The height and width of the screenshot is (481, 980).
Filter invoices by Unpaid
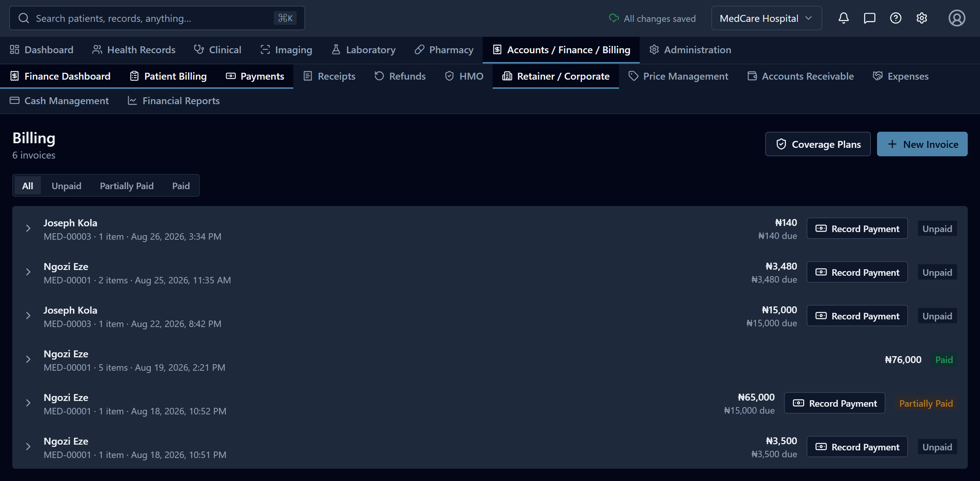click(x=66, y=186)
